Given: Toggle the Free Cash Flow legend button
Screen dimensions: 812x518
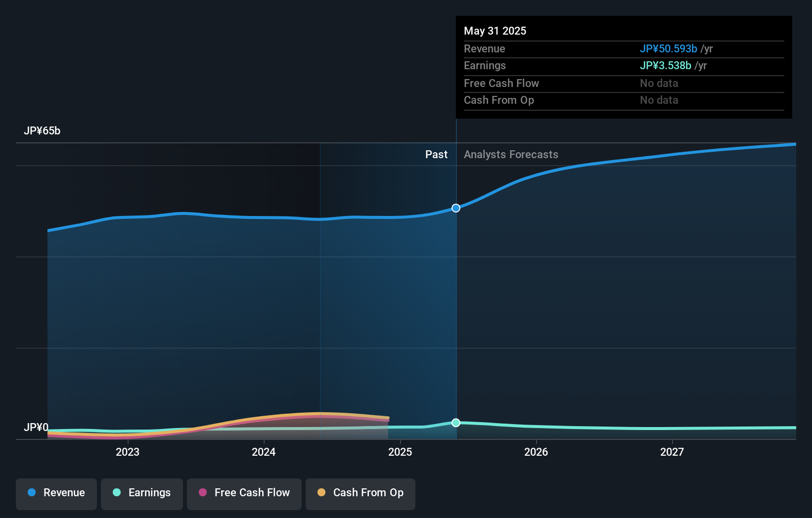Looking at the screenshot, I should pos(244,494).
